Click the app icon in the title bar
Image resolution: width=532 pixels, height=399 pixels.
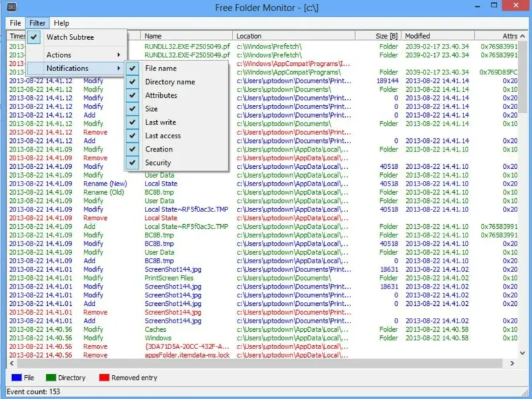click(x=11, y=7)
